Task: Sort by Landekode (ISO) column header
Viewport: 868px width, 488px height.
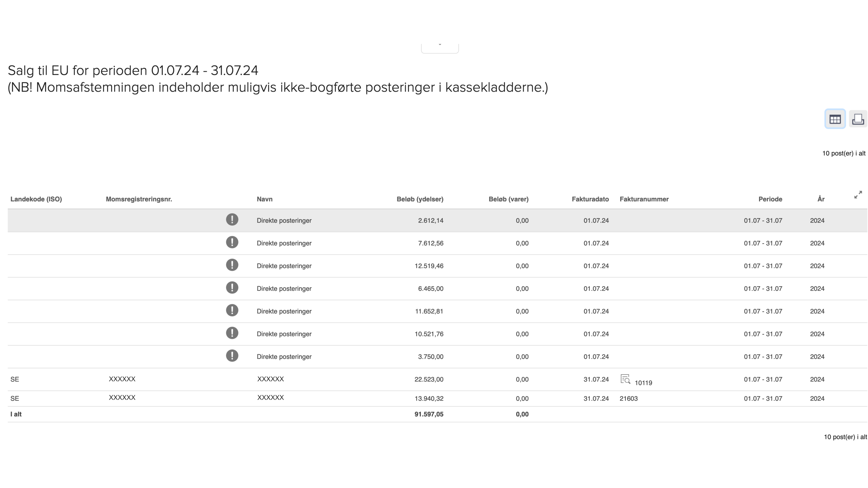Action: pyautogui.click(x=36, y=199)
